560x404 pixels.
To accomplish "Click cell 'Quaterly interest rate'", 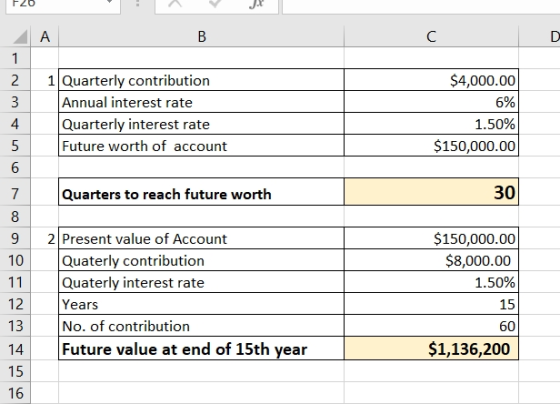I will point(201,282).
